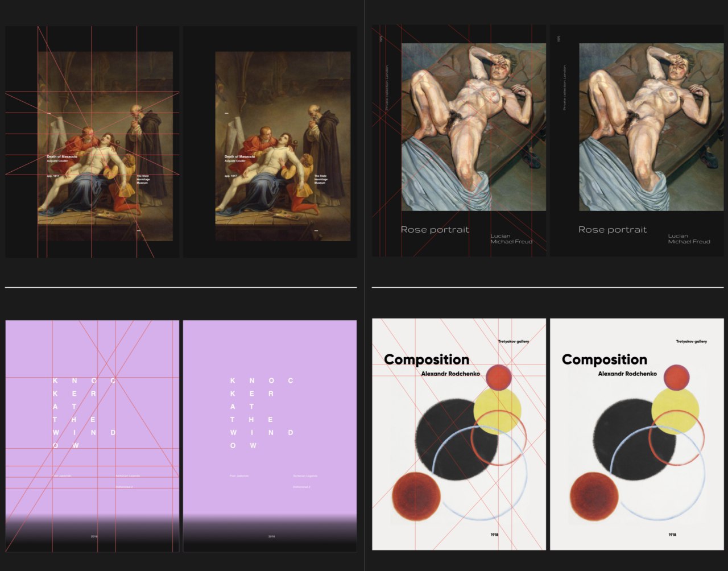Open the Composition poster overlaid with red guides
Viewport: 728px width, 571px height.
tap(459, 434)
